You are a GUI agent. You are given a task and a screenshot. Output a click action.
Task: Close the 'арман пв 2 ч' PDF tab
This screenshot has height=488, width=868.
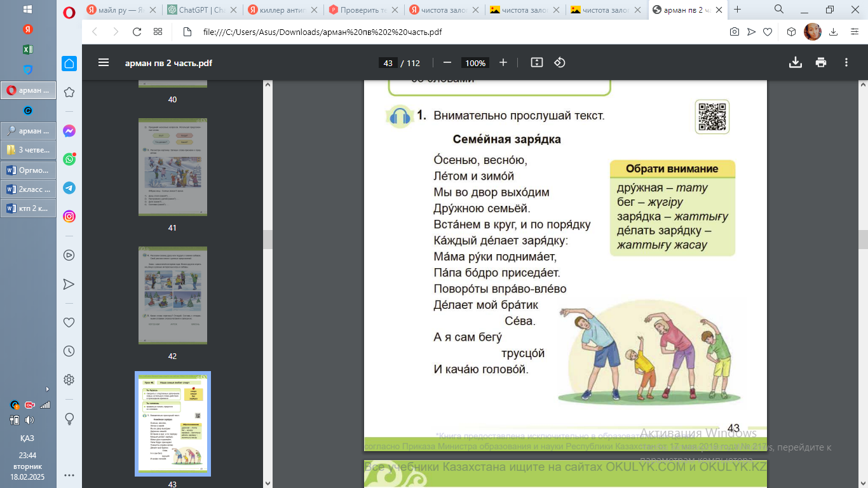tap(719, 10)
